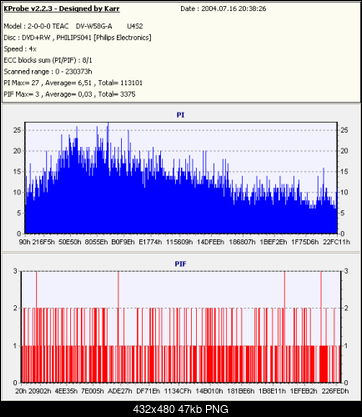Click the 'Speed : 4x' line
This screenshot has height=417, width=362.
pos(20,49)
